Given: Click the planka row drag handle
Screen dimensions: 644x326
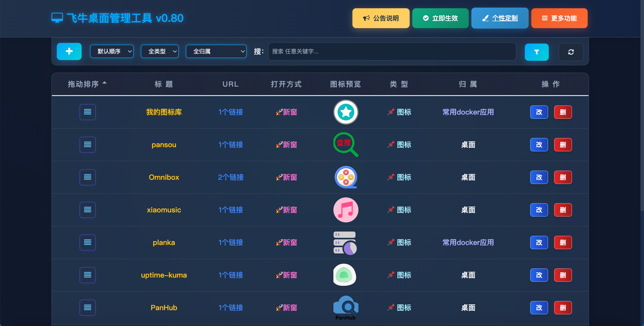Looking at the screenshot, I should tap(87, 242).
